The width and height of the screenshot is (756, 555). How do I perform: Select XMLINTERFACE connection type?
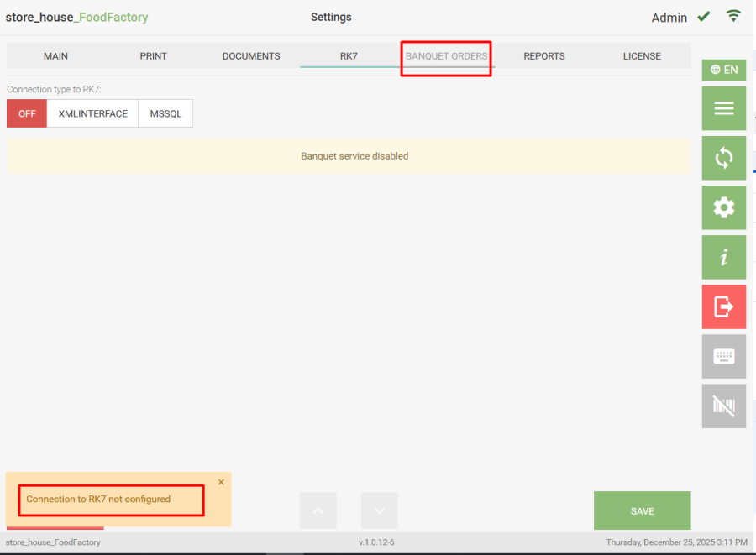coord(92,113)
